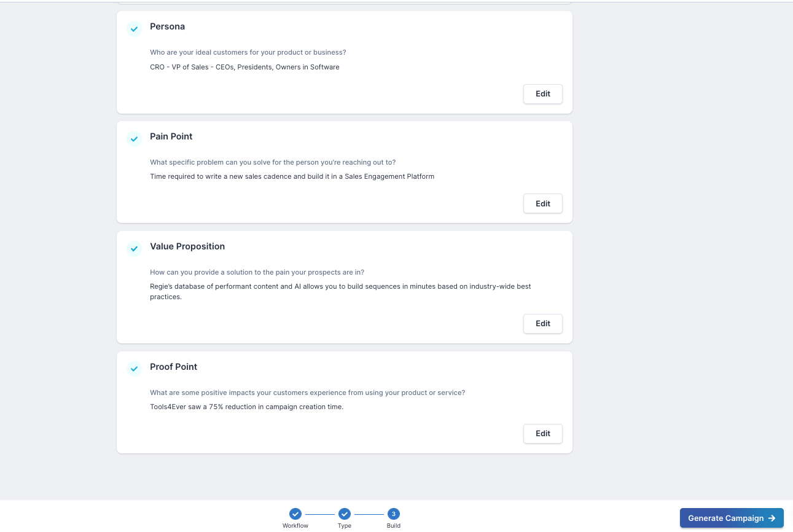This screenshot has height=532, width=793.
Task: Click the 'CRO - VP of Sales' persona text
Action: pyautogui.click(x=244, y=68)
